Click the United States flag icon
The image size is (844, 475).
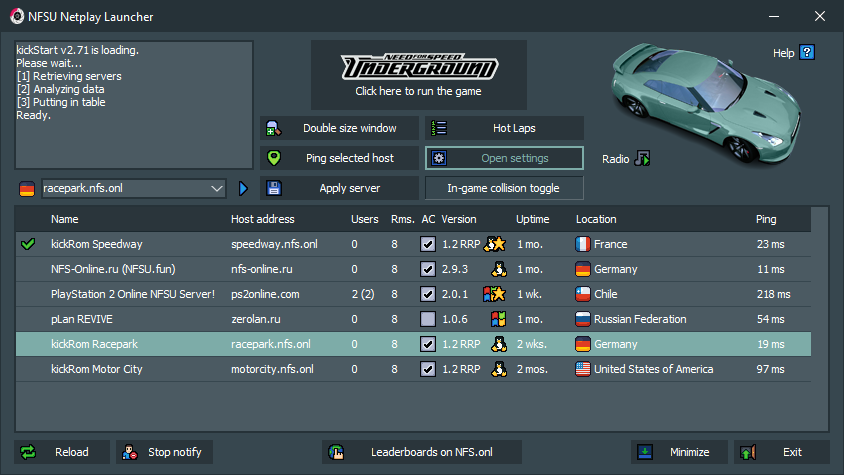[x=583, y=369]
